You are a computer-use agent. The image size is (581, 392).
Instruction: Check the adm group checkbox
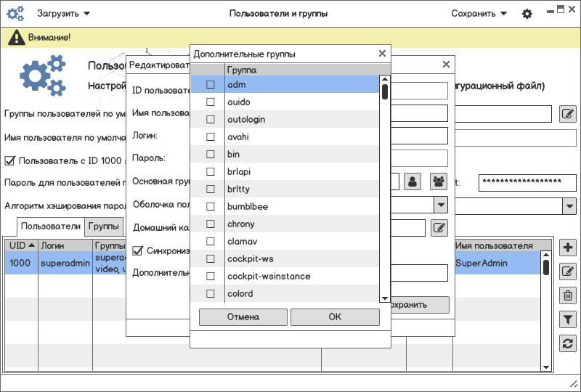coord(211,85)
